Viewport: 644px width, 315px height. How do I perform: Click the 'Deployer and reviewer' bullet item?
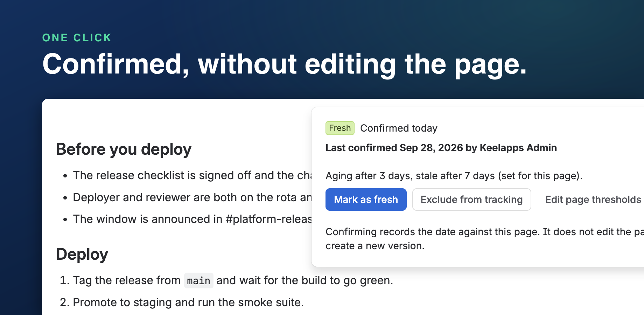192,197
